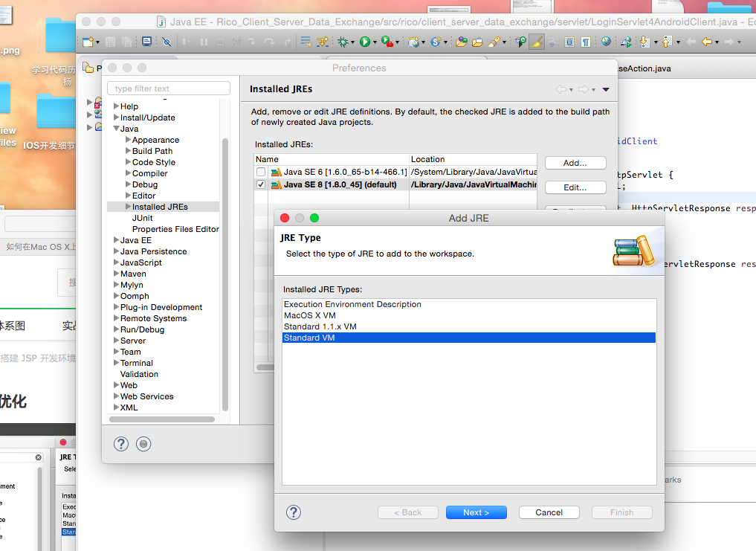
Task: Click Next > in Add JRE dialog
Action: tap(476, 512)
